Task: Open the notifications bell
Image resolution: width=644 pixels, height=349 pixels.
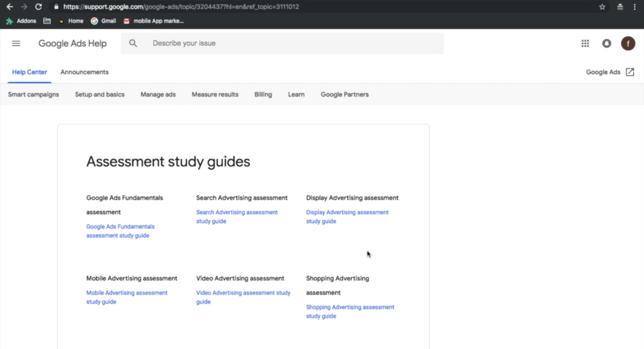Action: click(606, 43)
